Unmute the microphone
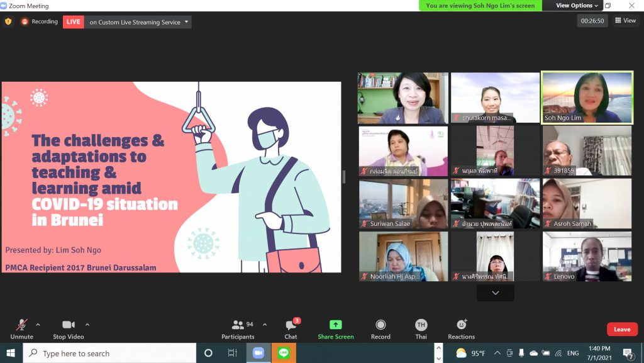Image resolution: width=644 pixels, height=363 pixels. 22,329
